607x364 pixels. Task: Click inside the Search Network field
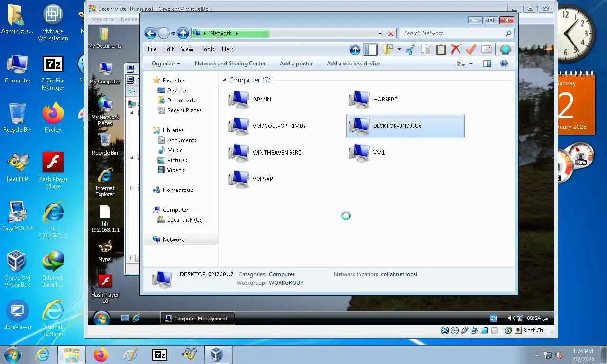coord(451,33)
